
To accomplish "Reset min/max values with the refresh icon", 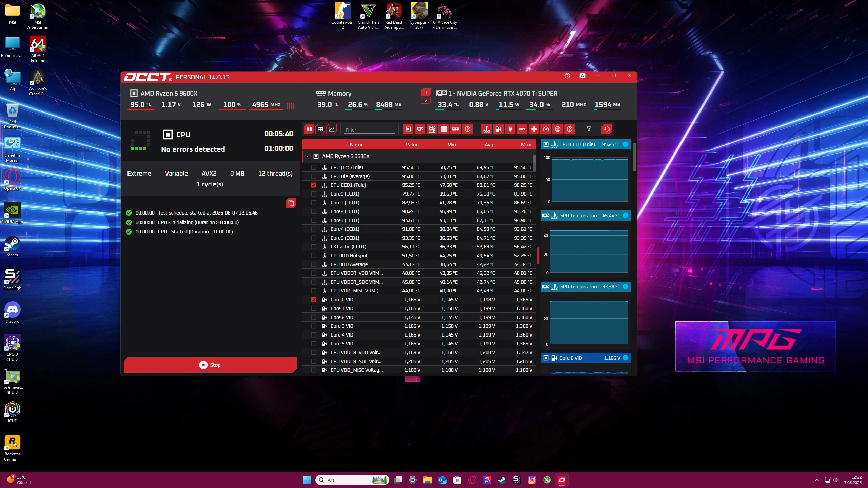I will [607, 129].
